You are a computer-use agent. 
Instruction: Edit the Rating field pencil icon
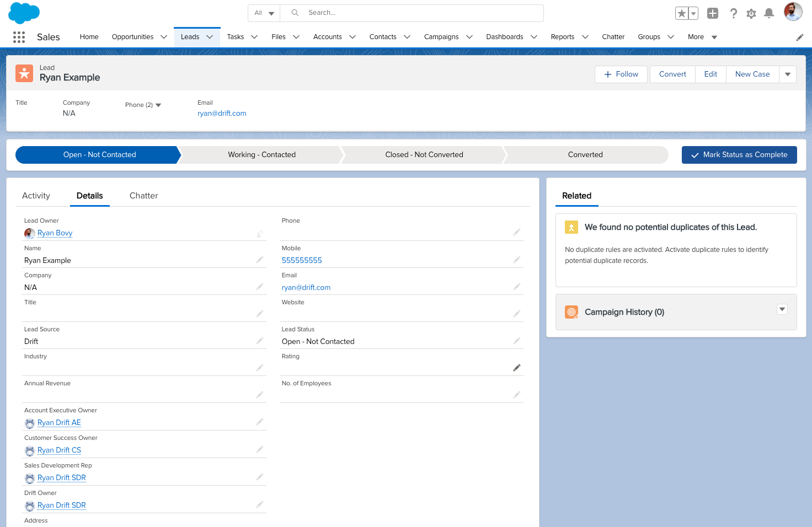click(517, 368)
